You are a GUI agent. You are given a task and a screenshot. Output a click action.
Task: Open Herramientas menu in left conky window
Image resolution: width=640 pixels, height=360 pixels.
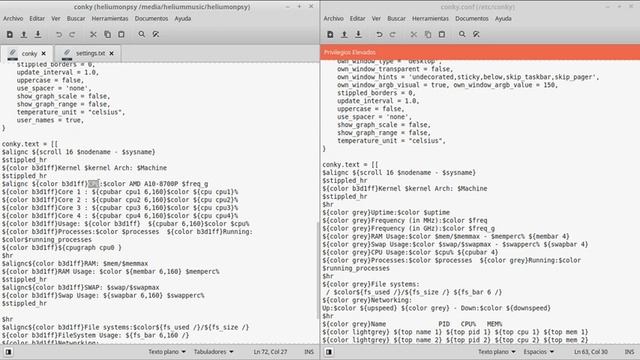pyautogui.click(x=110, y=18)
